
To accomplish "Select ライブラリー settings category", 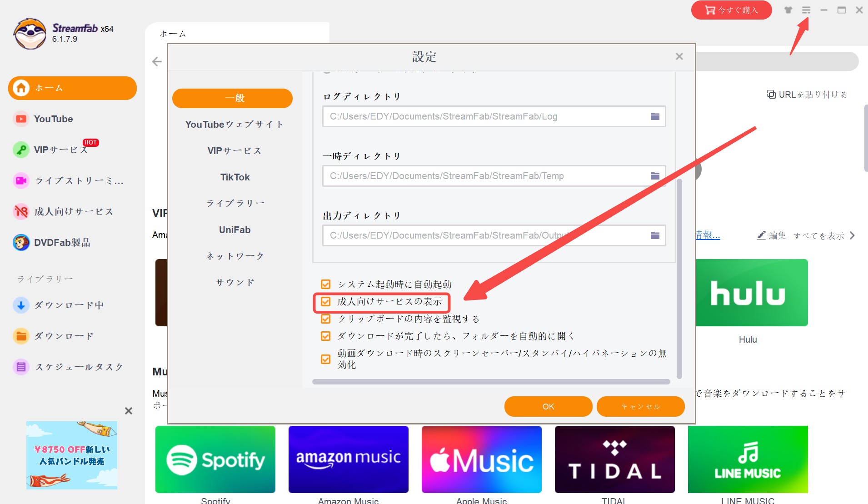I will click(234, 204).
